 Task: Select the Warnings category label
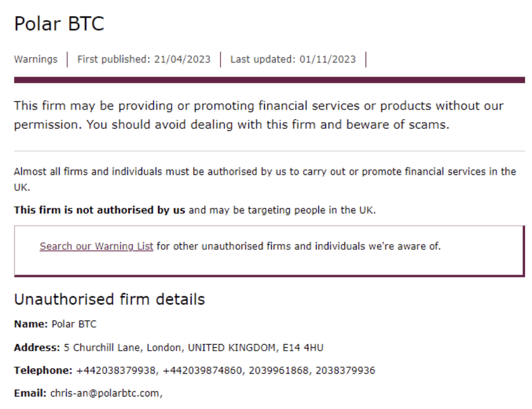click(x=35, y=60)
